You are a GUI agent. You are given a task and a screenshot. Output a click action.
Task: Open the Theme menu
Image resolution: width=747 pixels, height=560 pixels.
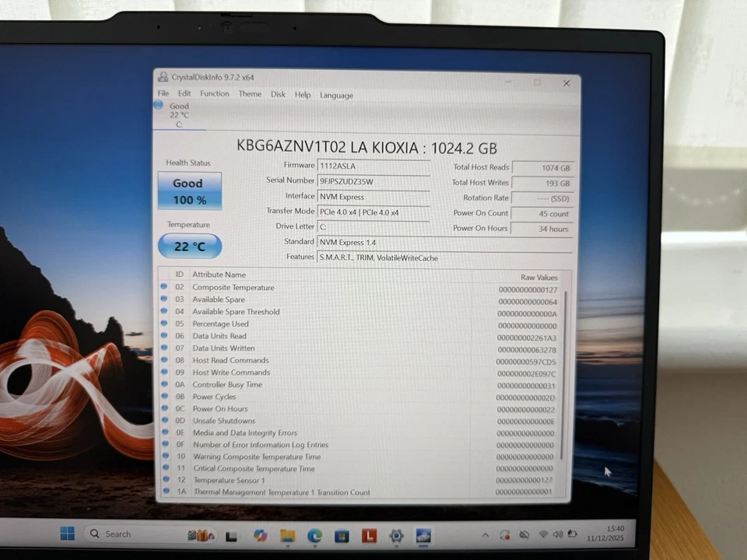(x=250, y=94)
